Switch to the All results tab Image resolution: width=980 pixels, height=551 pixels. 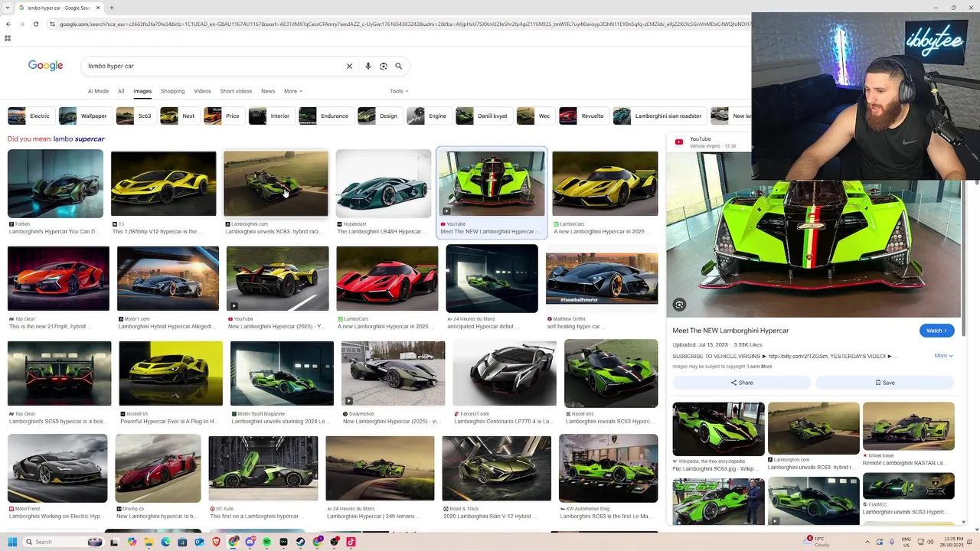tap(121, 91)
